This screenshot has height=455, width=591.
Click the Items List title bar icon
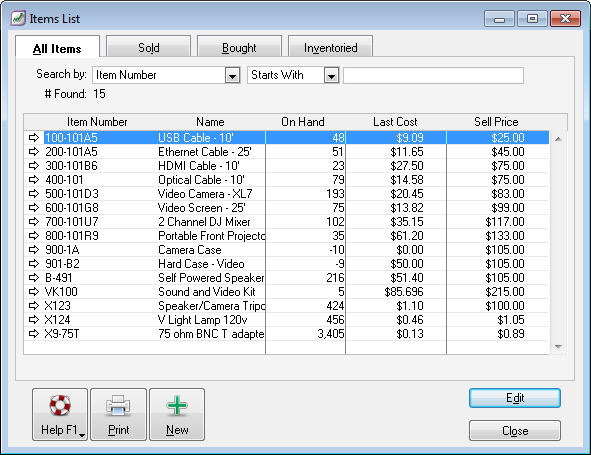18,18
